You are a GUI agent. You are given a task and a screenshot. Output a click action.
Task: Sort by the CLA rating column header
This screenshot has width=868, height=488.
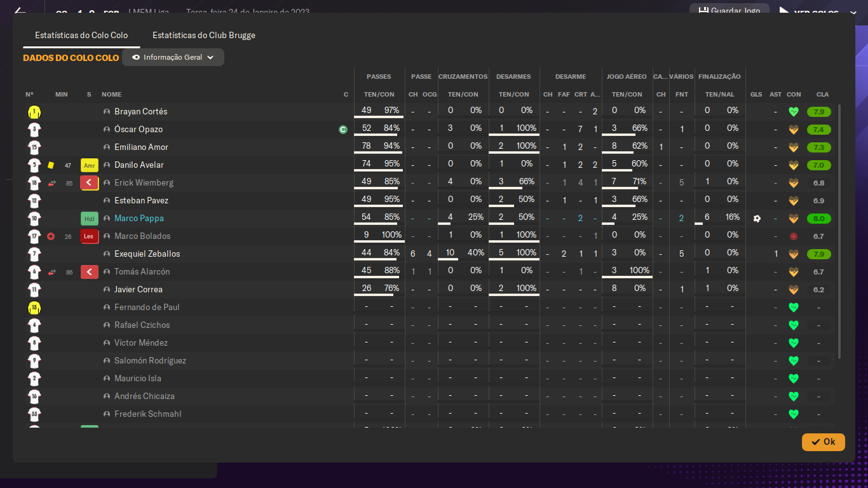[x=822, y=95]
